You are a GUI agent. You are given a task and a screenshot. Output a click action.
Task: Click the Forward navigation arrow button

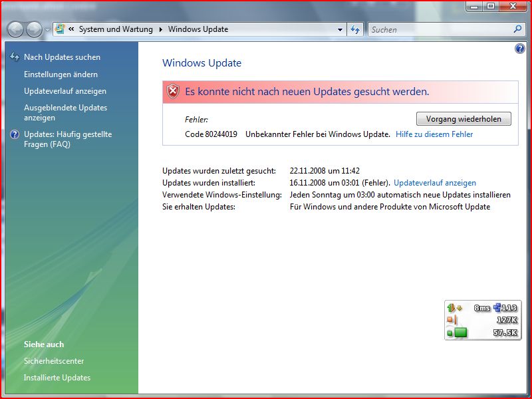35,29
